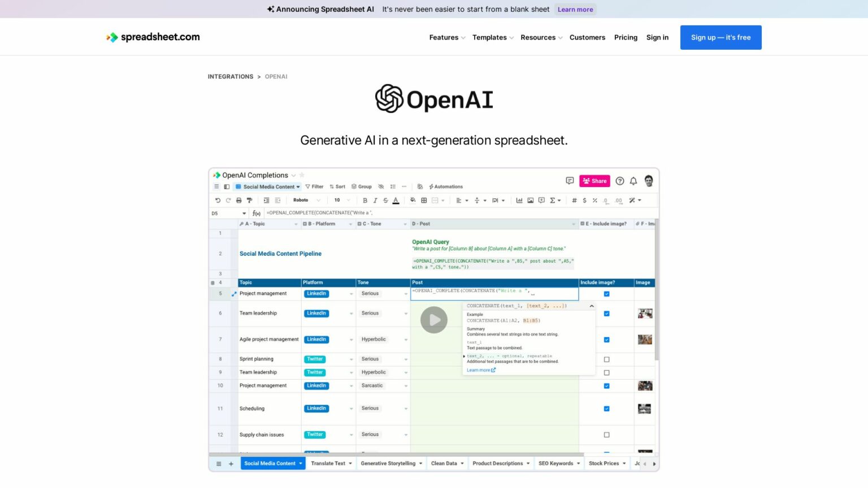Image resolution: width=868 pixels, height=488 pixels.
Task: Apply bold formatting to the cell
Action: point(364,200)
